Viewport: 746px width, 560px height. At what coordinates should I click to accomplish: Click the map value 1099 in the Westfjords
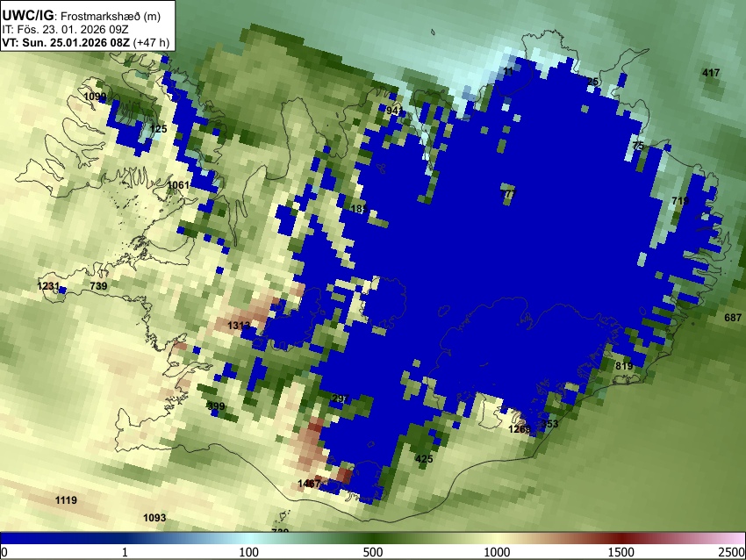(95, 97)
